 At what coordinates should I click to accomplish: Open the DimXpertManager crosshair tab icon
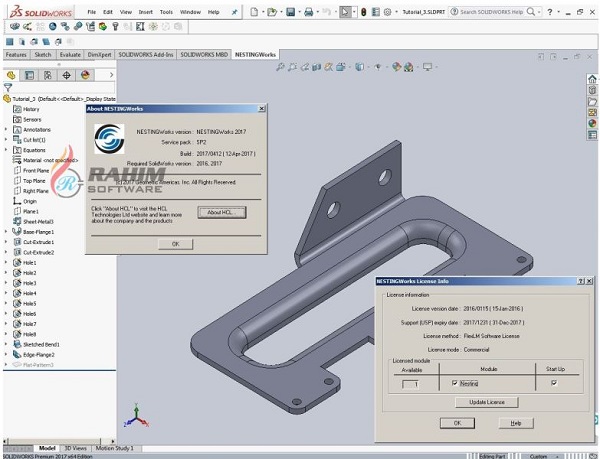coord(66,75)
